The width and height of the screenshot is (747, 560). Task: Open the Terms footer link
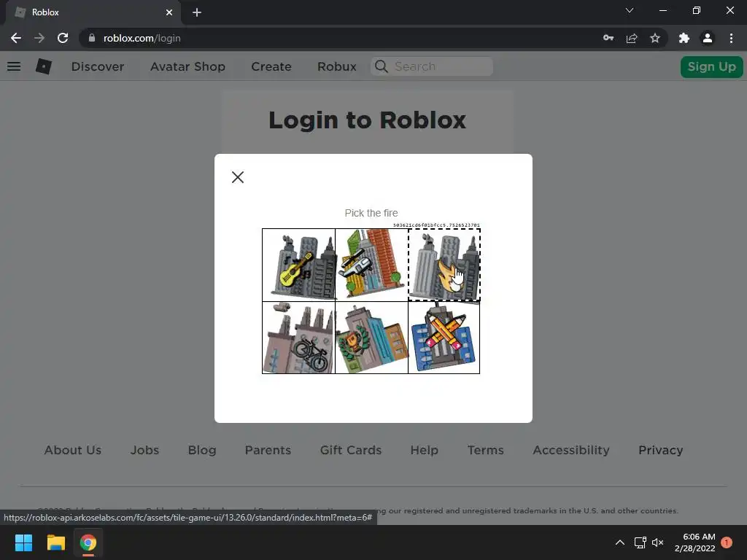[485, 450]
